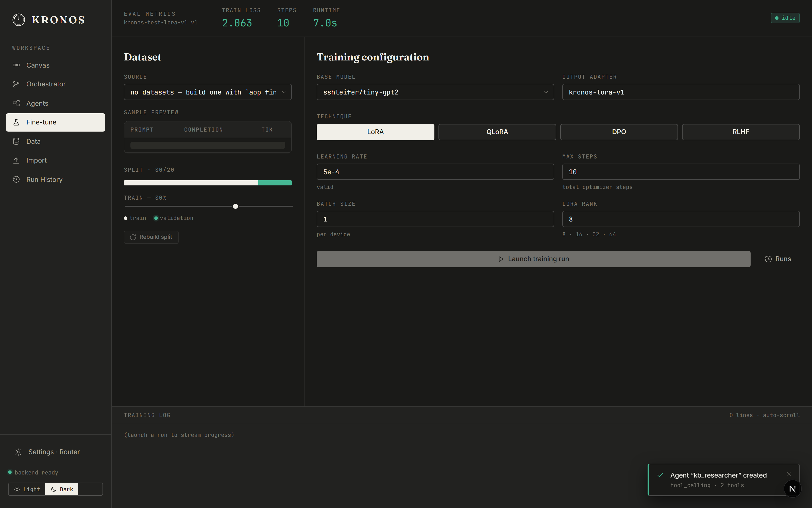
Task: Switch to Light theme
Action: 27,489
